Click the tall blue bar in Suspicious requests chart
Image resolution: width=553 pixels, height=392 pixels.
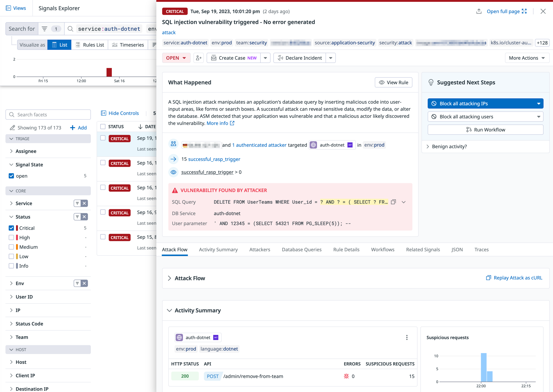pos(483,367)
